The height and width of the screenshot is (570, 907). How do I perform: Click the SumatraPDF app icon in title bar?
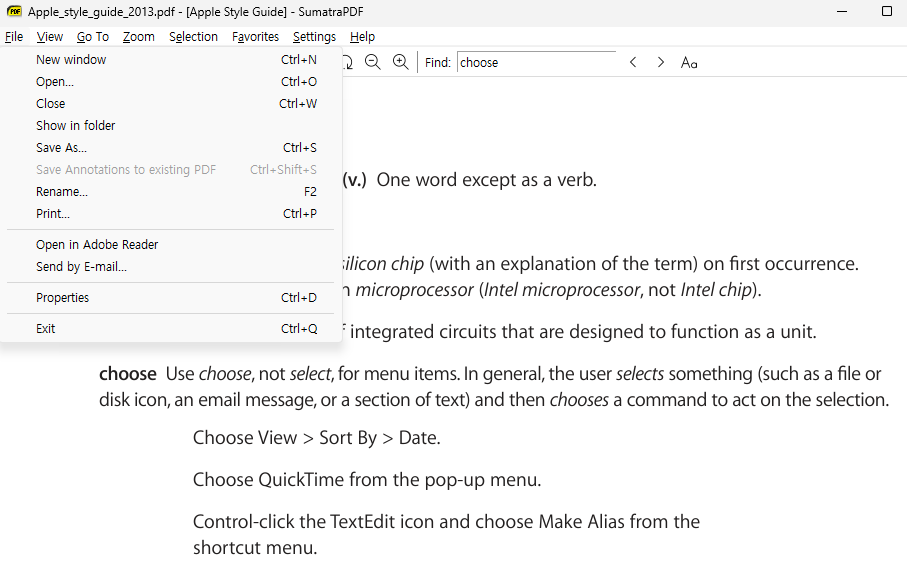[14, 11]
